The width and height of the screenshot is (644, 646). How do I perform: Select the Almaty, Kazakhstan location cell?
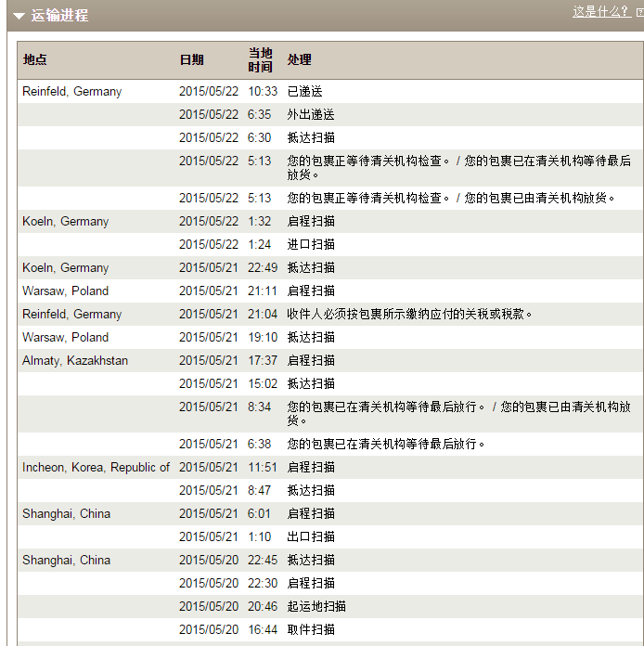(75, 361)
